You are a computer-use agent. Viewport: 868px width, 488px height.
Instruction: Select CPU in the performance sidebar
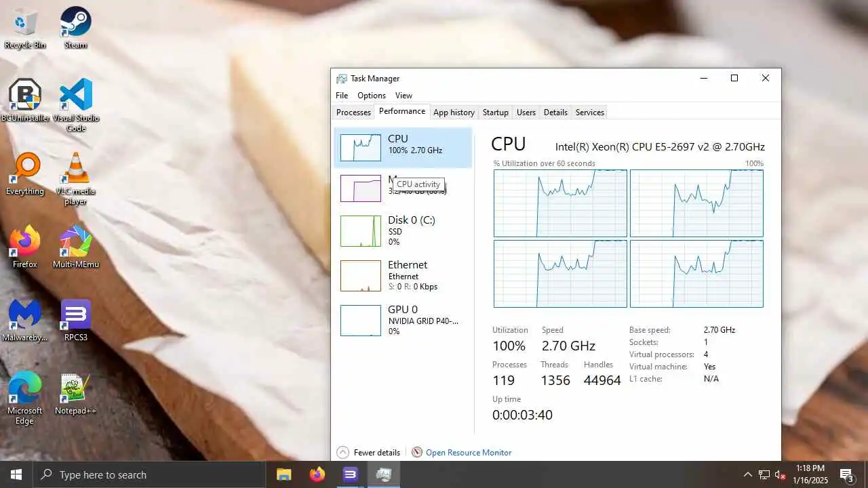click(x=403, y=147)
